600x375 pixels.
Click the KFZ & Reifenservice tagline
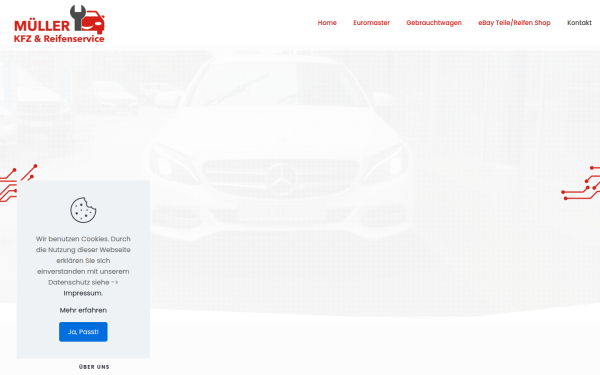[x=59, y=39]
